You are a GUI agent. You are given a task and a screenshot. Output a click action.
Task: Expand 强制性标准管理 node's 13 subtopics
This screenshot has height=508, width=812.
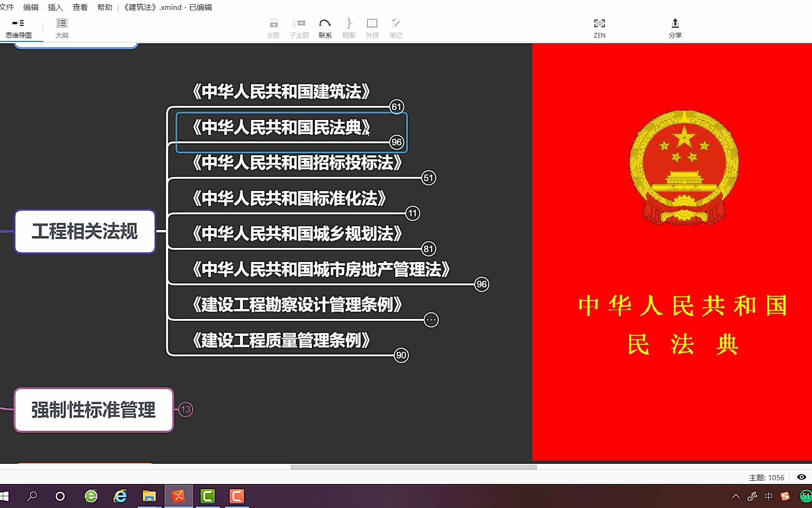click(186, 410)
